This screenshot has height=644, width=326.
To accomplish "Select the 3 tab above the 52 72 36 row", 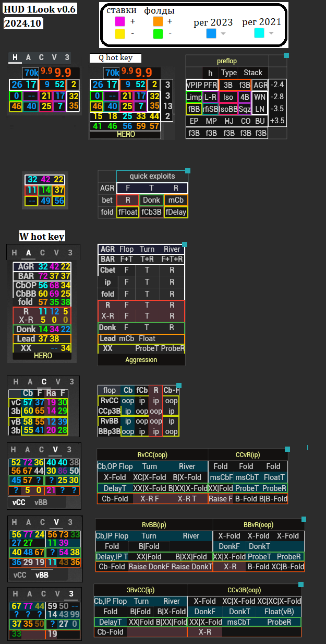I will [70, 450].
